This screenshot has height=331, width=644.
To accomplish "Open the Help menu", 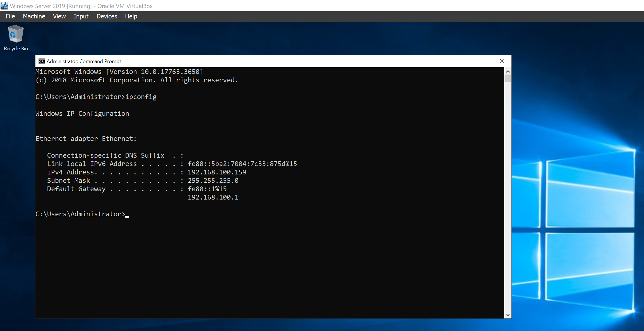I will coord(131,16).
